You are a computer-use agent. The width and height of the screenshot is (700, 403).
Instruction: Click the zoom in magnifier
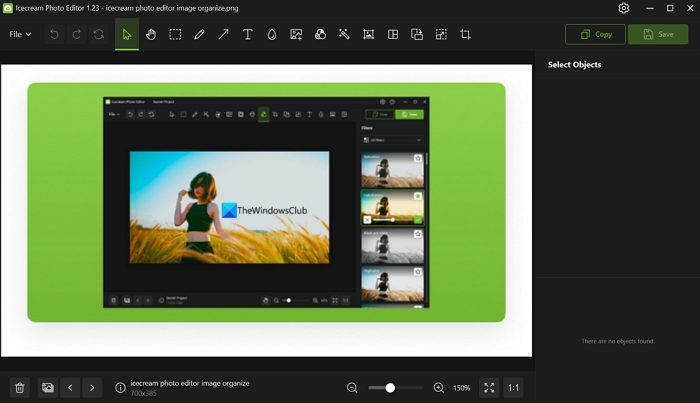pos(438,387)
